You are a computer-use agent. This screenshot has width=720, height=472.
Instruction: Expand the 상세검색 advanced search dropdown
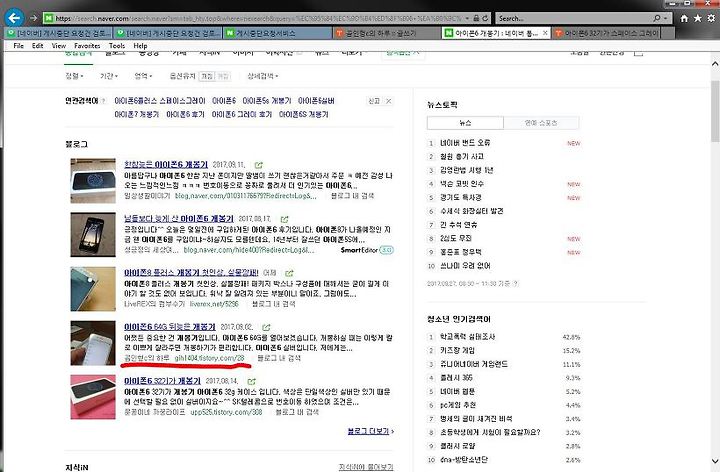(x=263, y=76)
